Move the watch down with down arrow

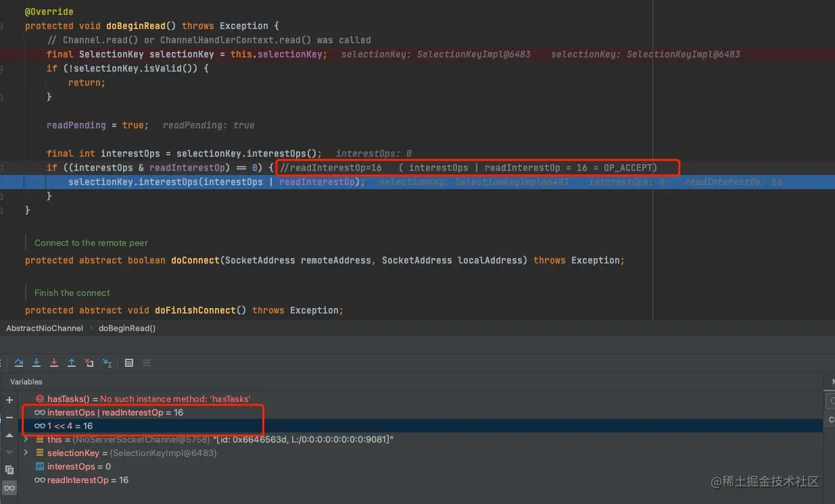click(x=9, y=452)
